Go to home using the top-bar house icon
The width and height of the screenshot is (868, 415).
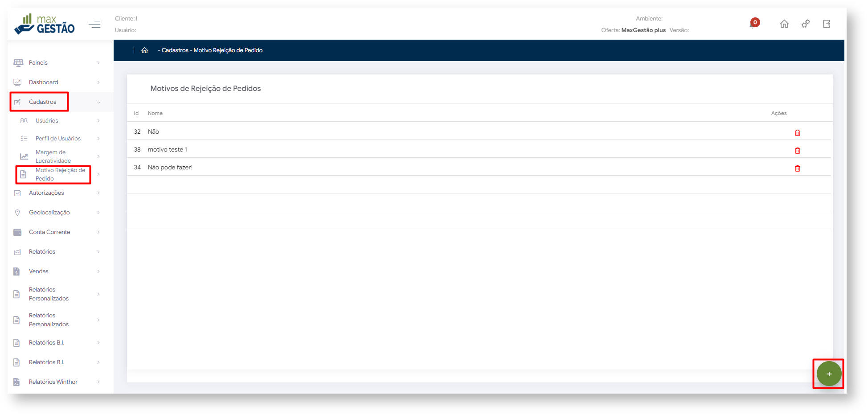click(x=784, y=24)
